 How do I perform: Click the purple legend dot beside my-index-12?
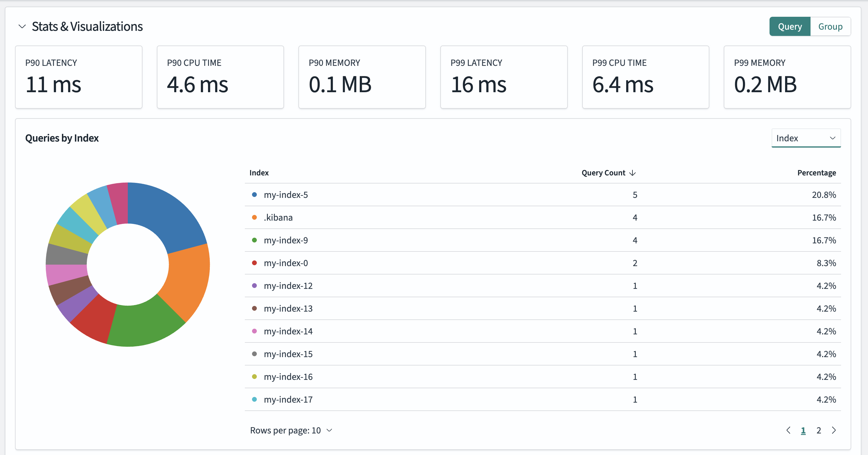click(254, 286)
